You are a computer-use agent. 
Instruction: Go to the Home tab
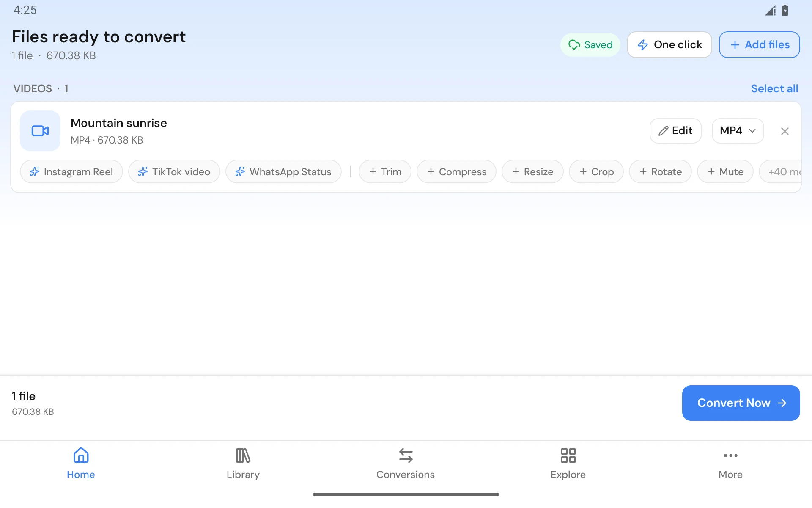[x=81, y=464]
